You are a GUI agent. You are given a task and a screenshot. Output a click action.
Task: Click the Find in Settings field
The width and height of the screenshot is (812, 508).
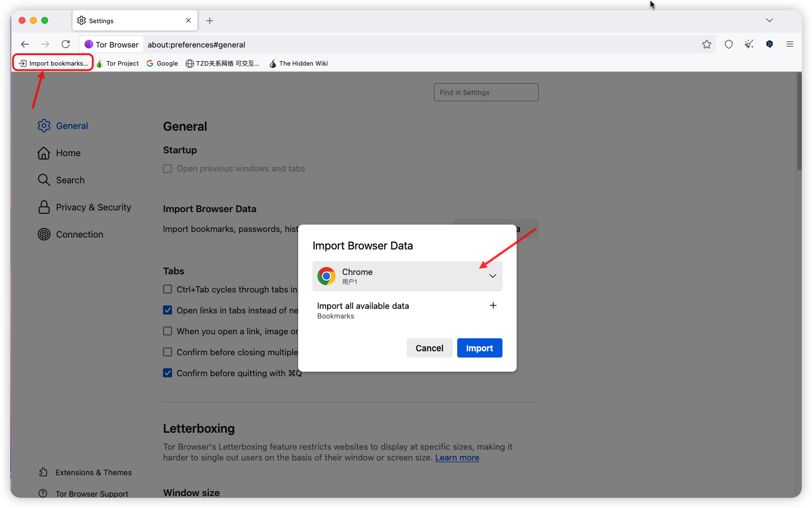[486, 92]
